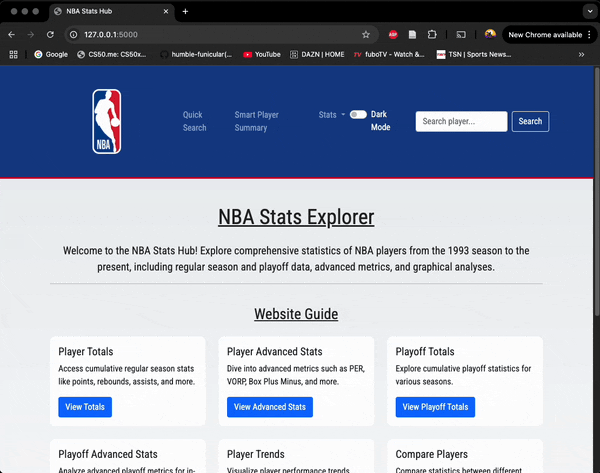
Task: Click the Playoff Advanced Stats card title
Action: pos(108,454)
